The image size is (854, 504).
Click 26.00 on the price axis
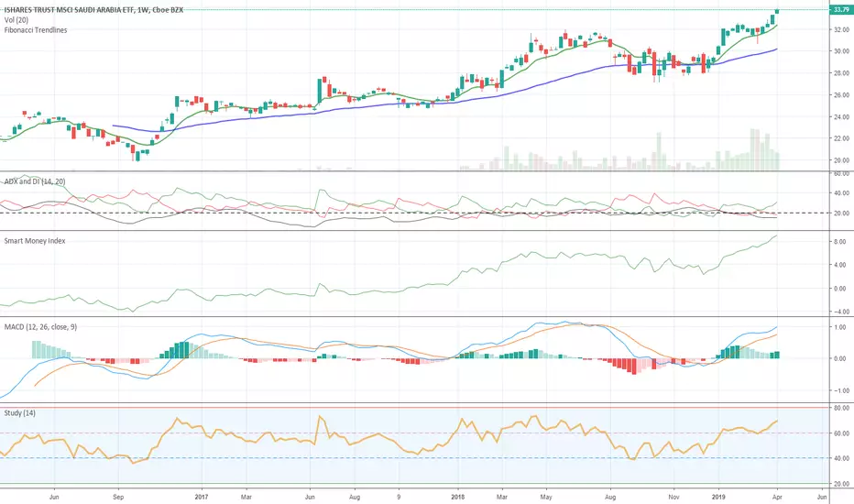[x=841, y=94]
